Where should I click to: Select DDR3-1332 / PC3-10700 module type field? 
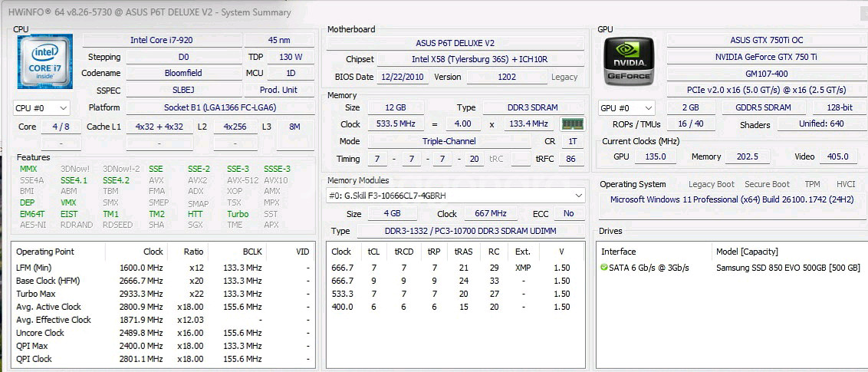[471, 231]
